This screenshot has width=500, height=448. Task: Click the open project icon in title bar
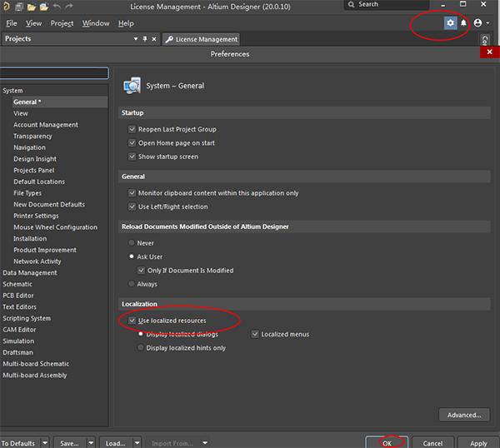point(44,7)
